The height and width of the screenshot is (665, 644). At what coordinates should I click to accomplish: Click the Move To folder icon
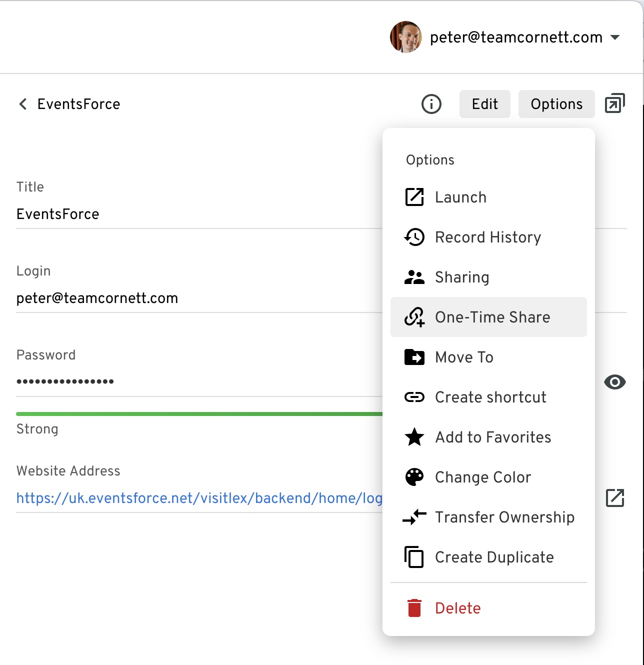coord(414,357)
